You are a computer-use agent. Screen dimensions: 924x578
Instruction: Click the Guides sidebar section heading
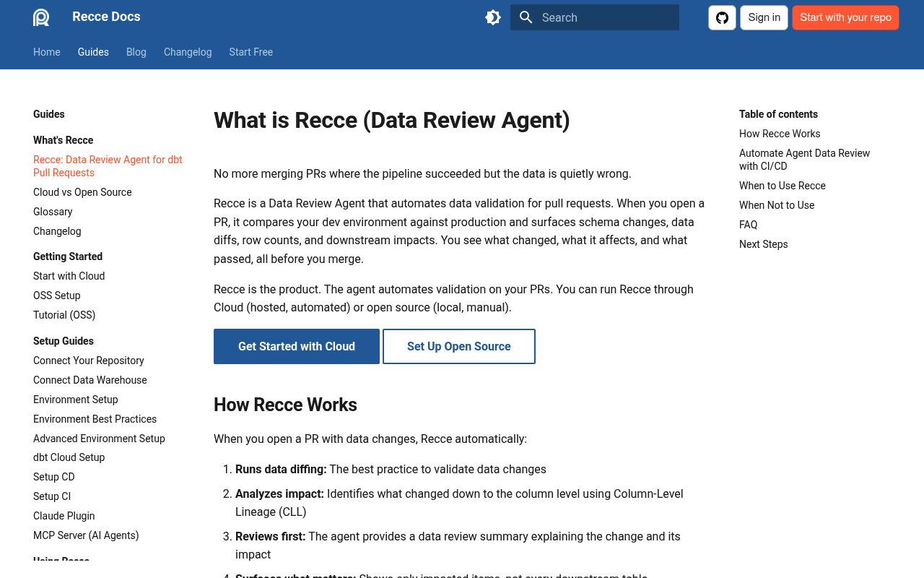tap(49, 114)
